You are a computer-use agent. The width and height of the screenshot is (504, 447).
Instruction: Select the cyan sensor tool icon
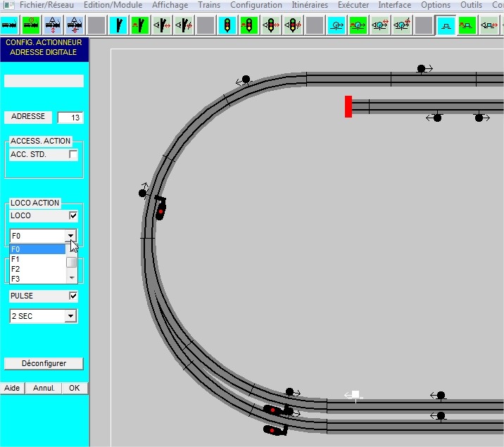(x=336, y=25)
